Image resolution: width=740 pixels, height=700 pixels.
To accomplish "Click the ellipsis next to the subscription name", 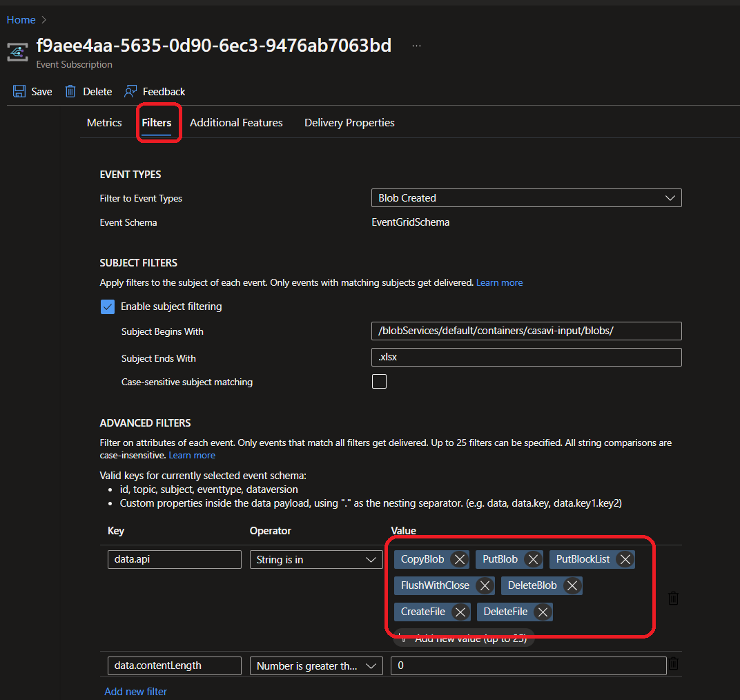I will tap(416, 44).
